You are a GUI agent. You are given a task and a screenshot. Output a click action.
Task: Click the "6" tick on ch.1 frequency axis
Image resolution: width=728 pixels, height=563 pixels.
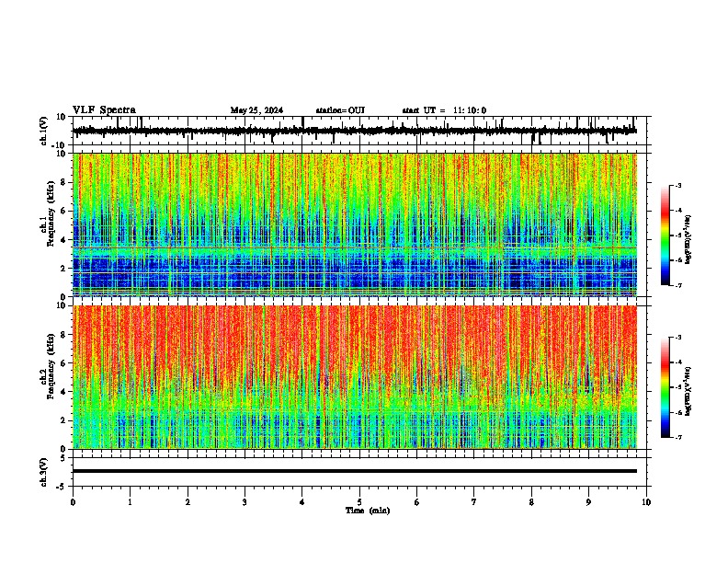64,212
